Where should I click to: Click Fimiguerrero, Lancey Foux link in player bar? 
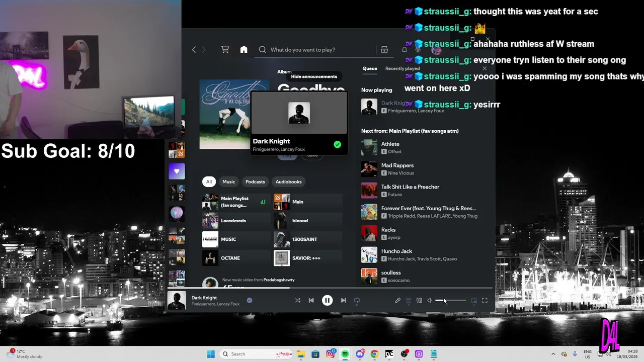click(215, 304)
